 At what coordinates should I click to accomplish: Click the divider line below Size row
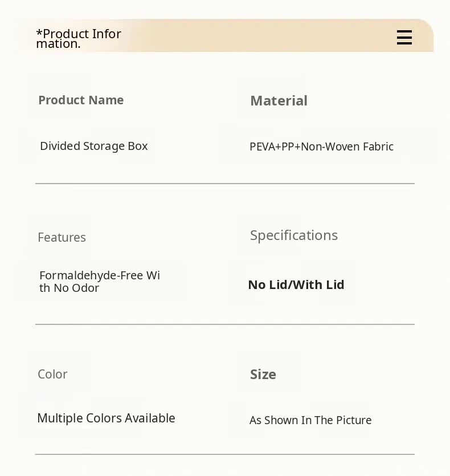coord(225,454)
